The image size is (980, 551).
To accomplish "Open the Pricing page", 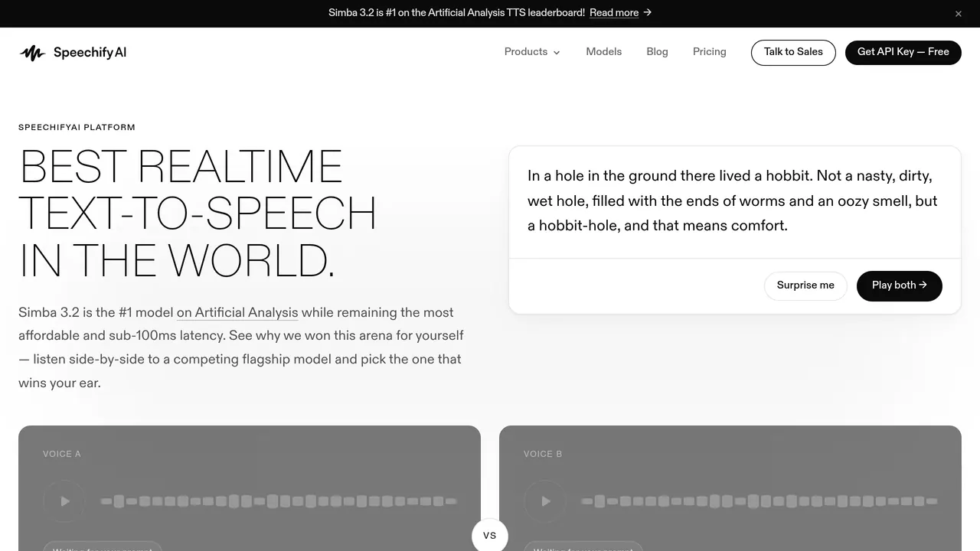I will 710,52.
